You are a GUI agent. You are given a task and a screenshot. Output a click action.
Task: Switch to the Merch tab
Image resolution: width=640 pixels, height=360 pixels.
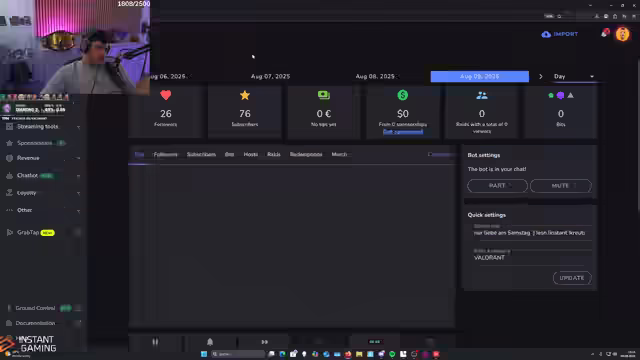pyautogui.click(x=339, y=154)
